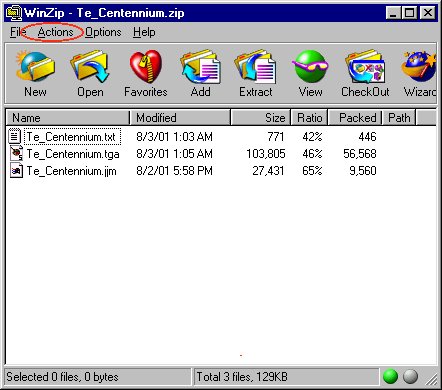The width and height of the screenshot is (442, 390).
Task: Click the packed value 9,560
Action: pyautogui.click(x=363, y=171)
